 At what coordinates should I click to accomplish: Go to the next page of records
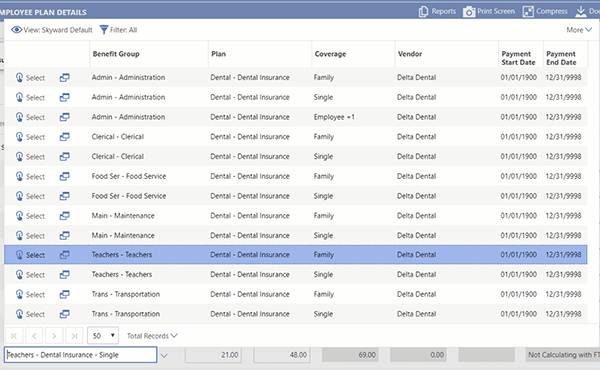(54, 336)
